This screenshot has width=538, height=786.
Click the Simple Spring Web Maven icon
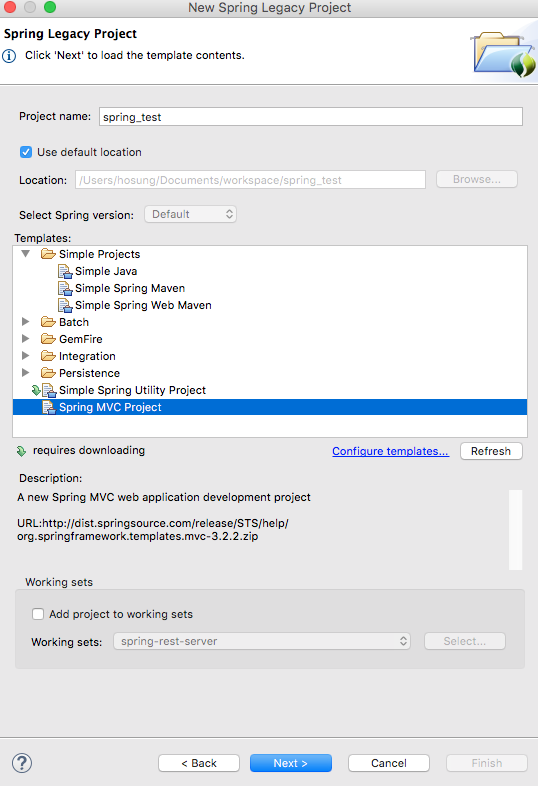coord(65,306)
